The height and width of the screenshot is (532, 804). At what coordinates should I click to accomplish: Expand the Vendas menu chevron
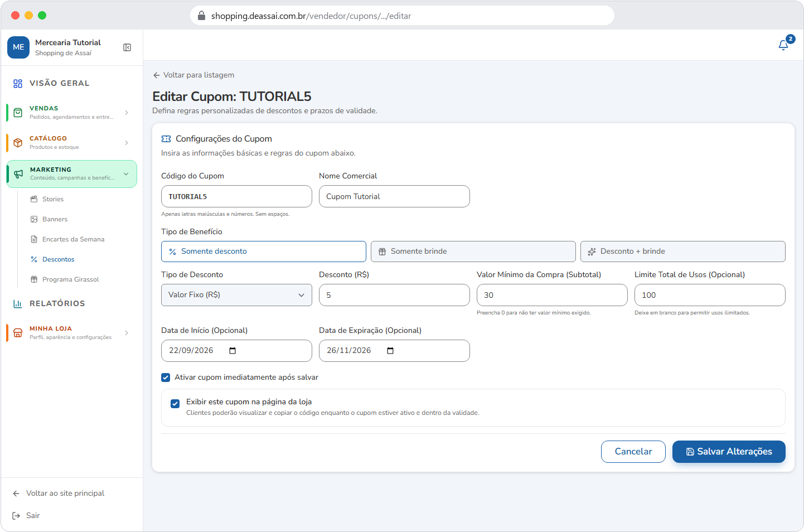click(127, 113)
